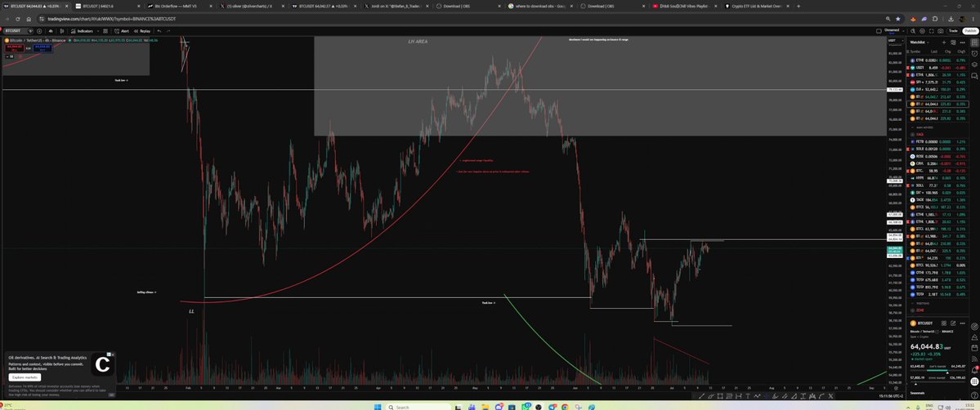Open the candle chart type selector
Screen dimensions: 980x410
click(62, 30)
